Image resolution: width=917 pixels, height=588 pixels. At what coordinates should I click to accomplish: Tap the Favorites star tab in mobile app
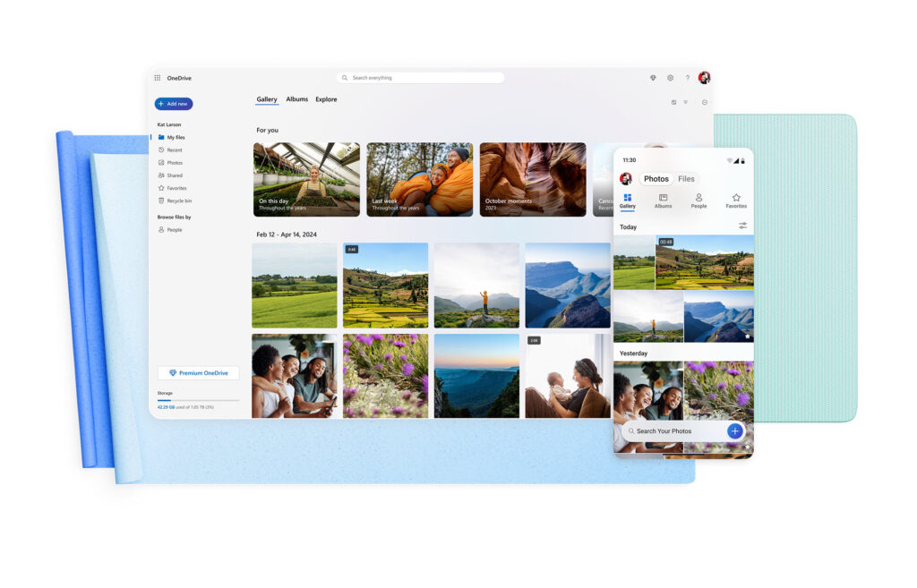click(x=736, y=201)
